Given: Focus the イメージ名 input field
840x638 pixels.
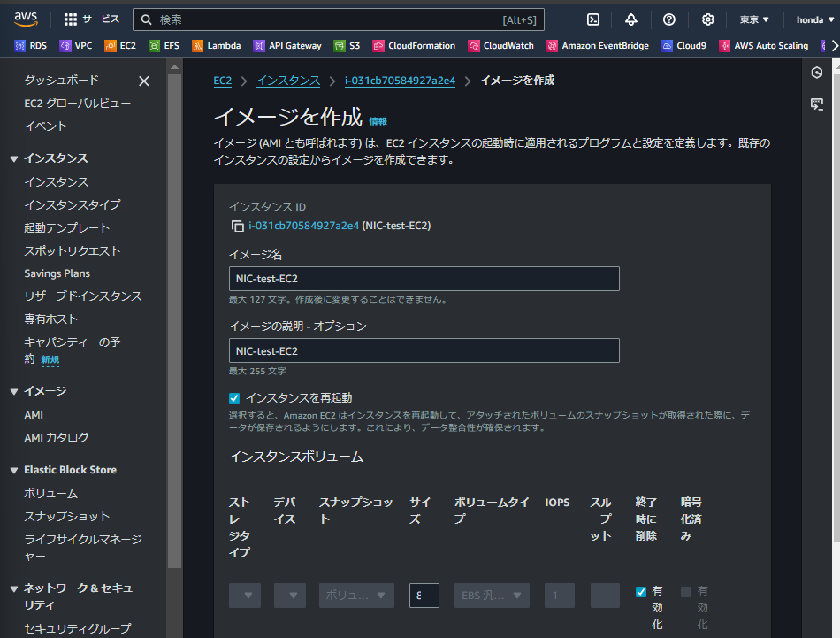Looking at the screenshot, I should click(x=424, y=279).
